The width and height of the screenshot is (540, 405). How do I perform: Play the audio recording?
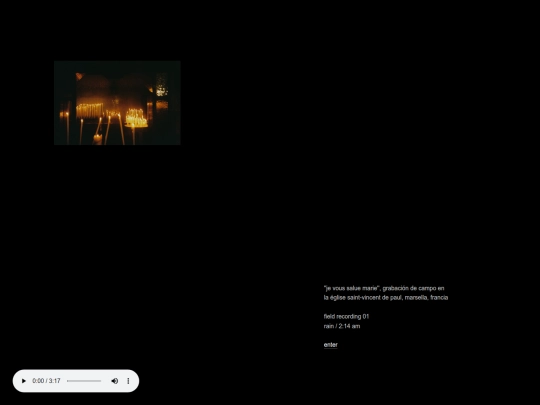[24, 381]
